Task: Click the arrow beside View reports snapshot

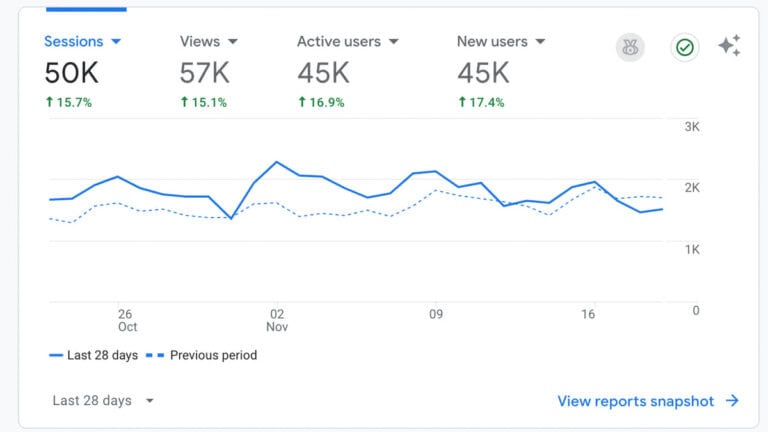Action: point(733,401)
